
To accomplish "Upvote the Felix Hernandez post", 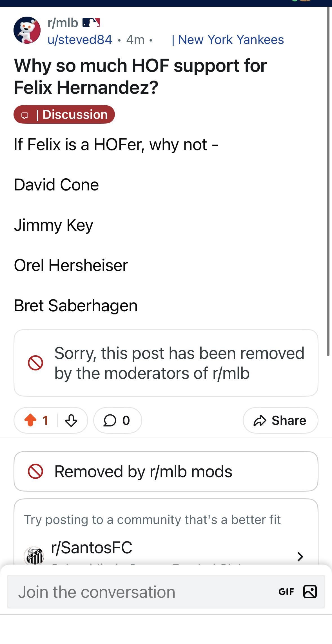I will point(30,420).
